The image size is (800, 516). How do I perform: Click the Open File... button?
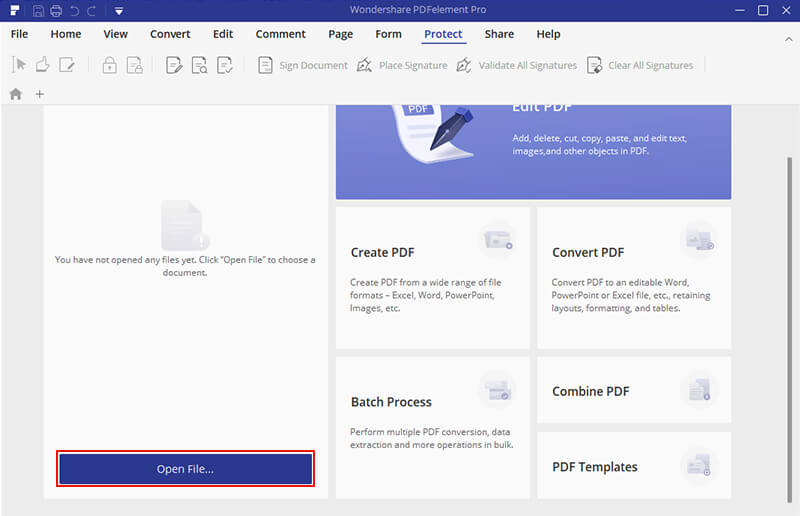pyautogui.click(x=185, y=469)
